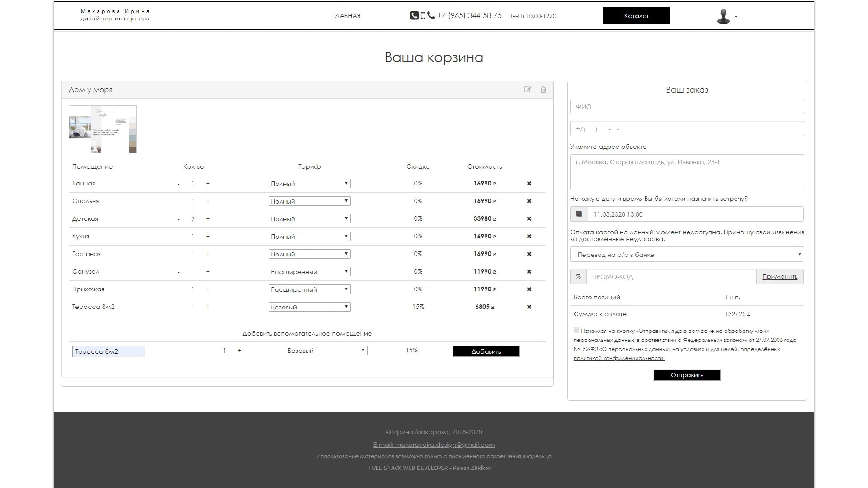Open tariff dropdown for Терасса 8м2 cart row
Image resolution: width=868 pixels, height=488 pixels.
coord(310,307)
